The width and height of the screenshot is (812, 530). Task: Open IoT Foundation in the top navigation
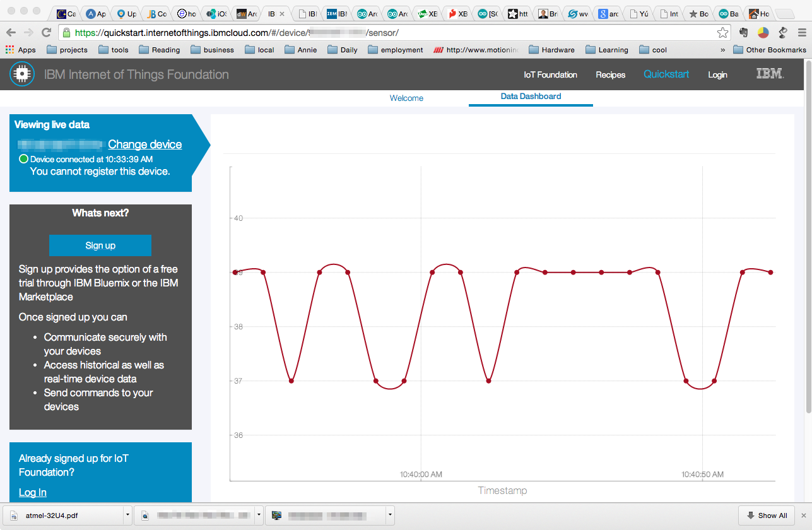click(x=550, y=74)
